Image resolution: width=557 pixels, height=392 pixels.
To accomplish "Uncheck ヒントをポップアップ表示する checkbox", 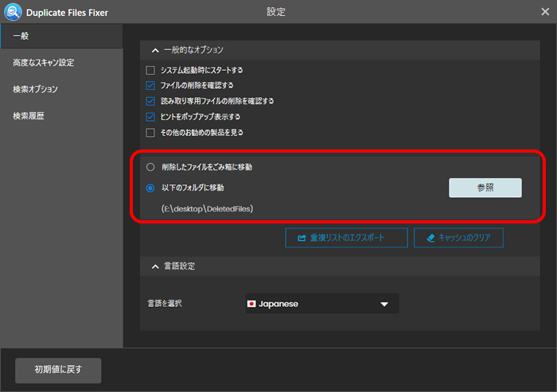I will pos(150,117).
